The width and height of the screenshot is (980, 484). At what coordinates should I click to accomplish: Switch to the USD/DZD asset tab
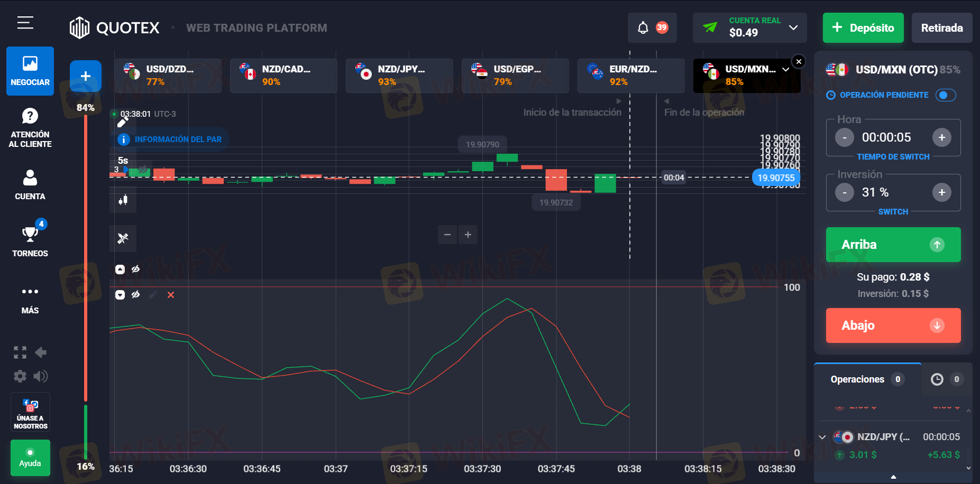[x=168, y=76]
